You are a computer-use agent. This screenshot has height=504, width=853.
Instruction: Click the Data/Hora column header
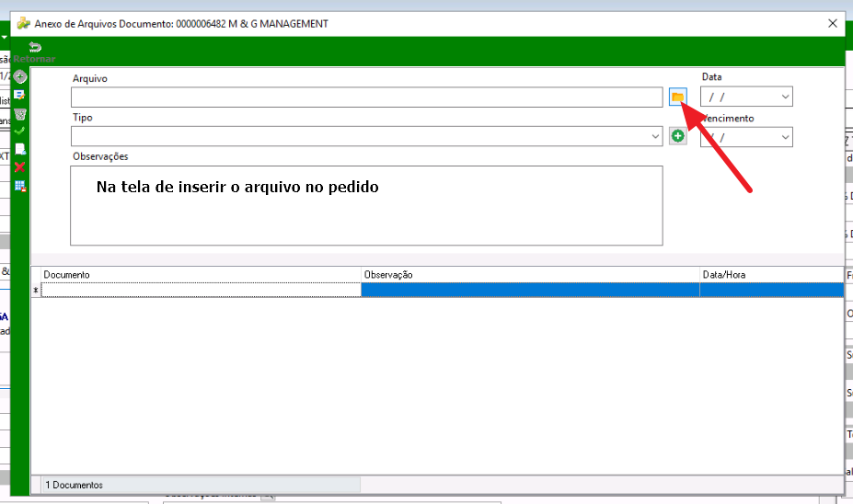(x=771, y=275)
